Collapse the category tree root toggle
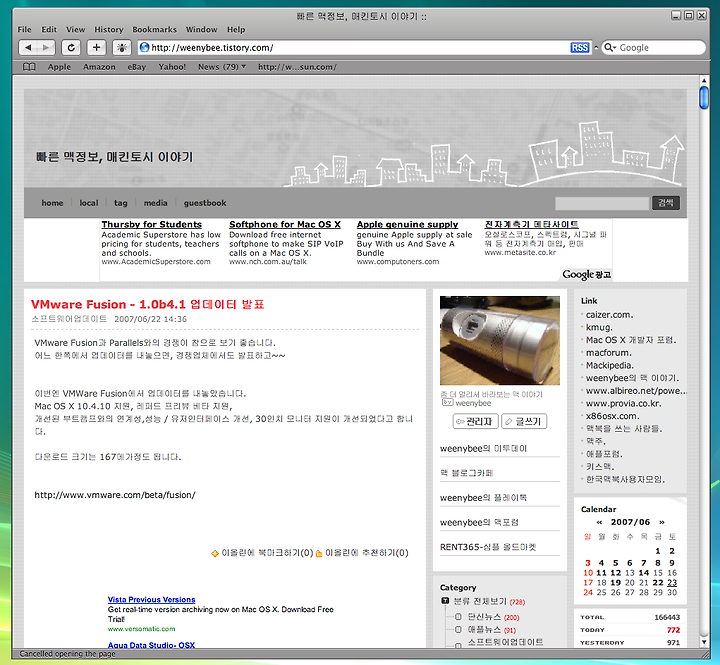The image size is (720, 665). point(444,601)
